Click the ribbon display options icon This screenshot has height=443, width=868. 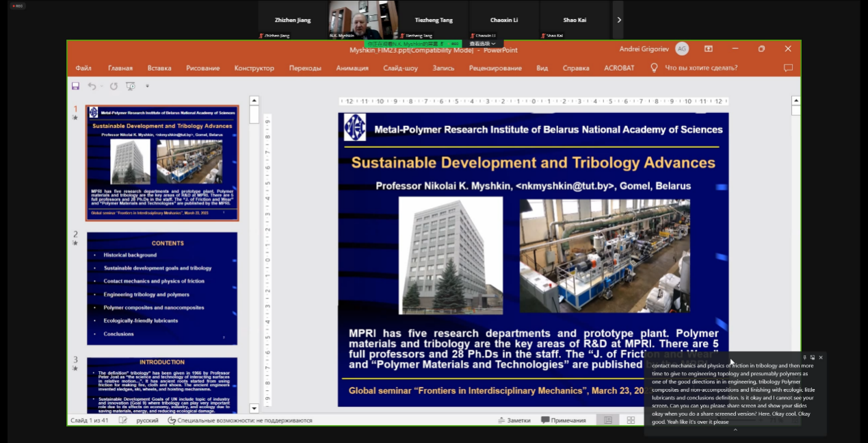[709, 49]
